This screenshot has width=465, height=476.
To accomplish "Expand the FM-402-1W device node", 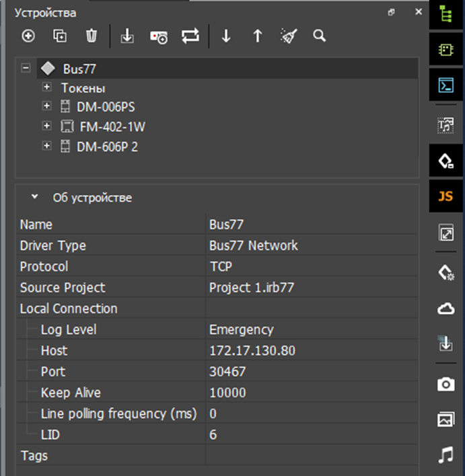I will (46, 126).
